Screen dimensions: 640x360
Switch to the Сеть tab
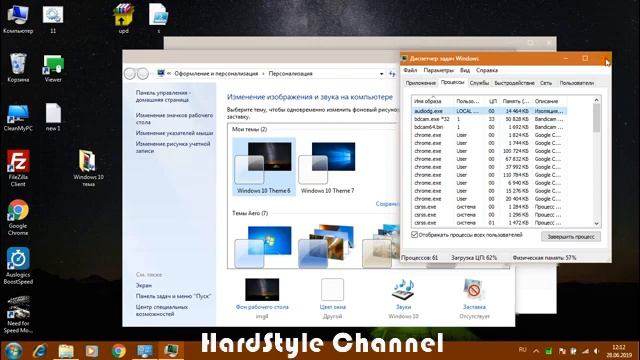click(x=546, y=83)
